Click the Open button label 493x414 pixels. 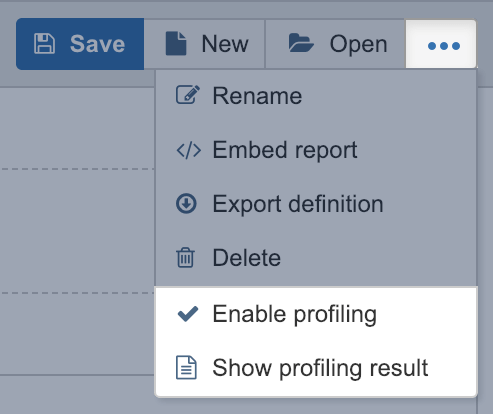pos(358,44)
